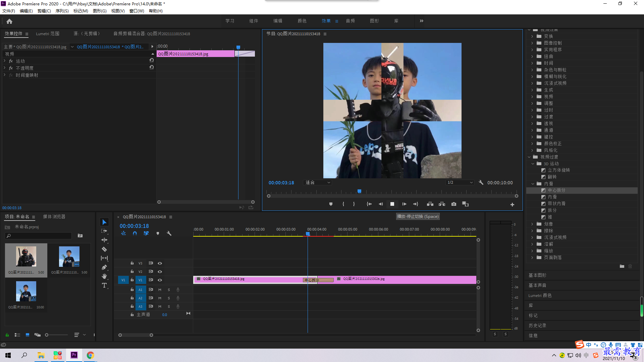The image size is (644, 362).
Task: Select the Slip tool
Action: click(x=104, y=258)
